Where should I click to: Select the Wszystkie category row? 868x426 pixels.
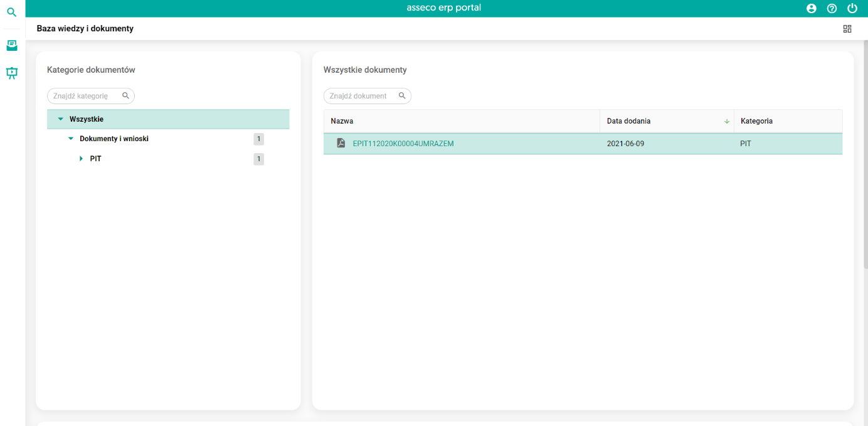168,119
